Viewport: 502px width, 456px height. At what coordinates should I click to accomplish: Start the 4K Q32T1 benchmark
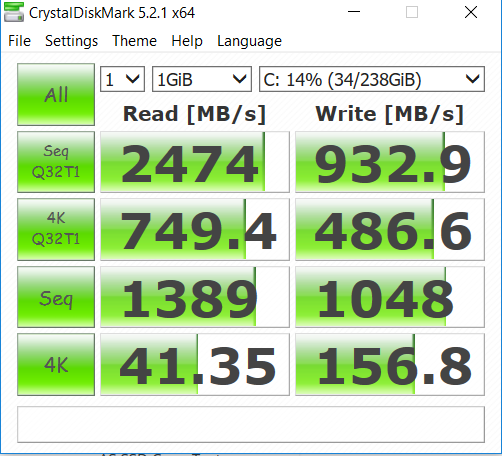coord(56,229)
